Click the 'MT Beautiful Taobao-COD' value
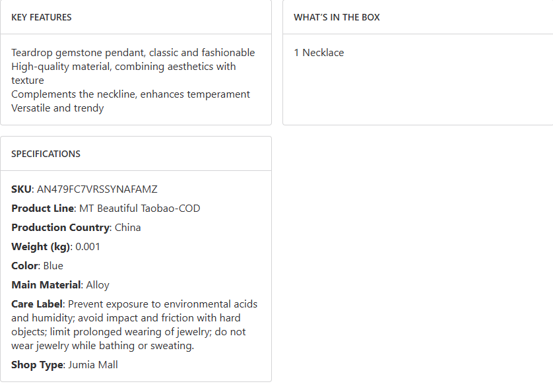This screenshot has height=392, width=553. click(140, 209)
